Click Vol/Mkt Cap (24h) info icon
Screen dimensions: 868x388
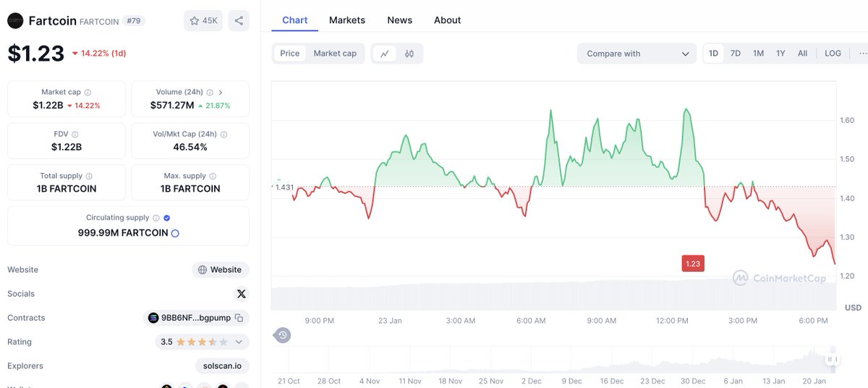click(x=224, y=135)
